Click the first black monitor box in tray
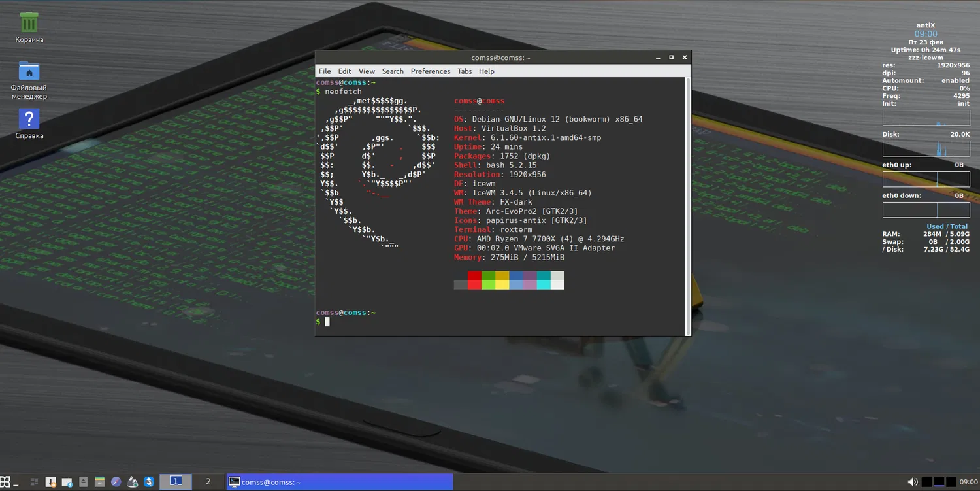This screenshot has height=491, width=980. [x=926, y=482]
